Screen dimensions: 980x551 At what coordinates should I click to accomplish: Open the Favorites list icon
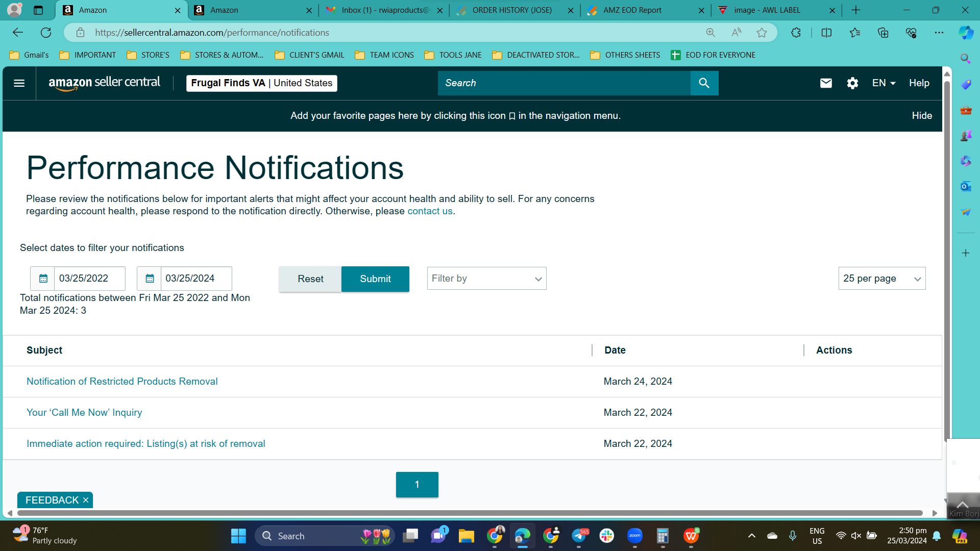pyautogui.click(x=855, y=33)
